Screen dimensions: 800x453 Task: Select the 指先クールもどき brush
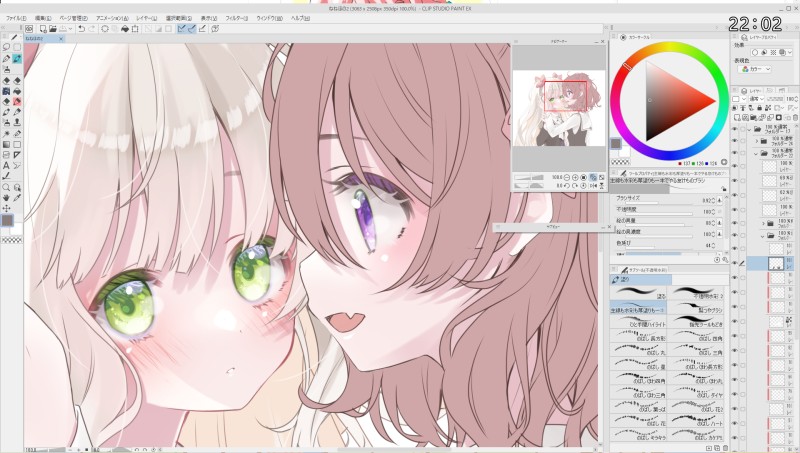[x=697, y=321]
